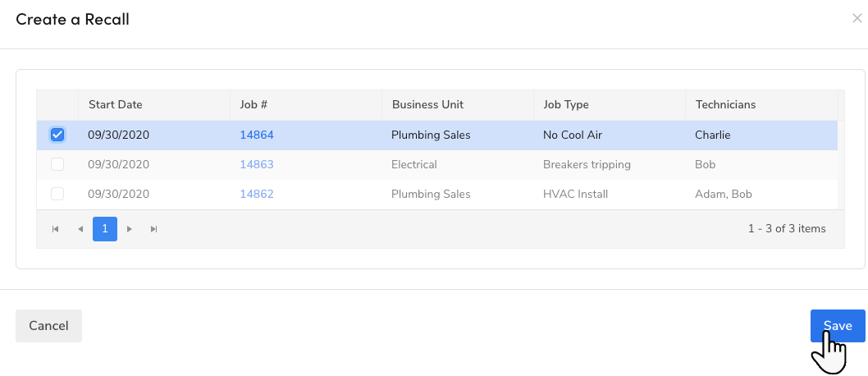Viewport: 868px width, 376px height.
Task: Select the HVAC Install job row
Action: tap(574, 194)
